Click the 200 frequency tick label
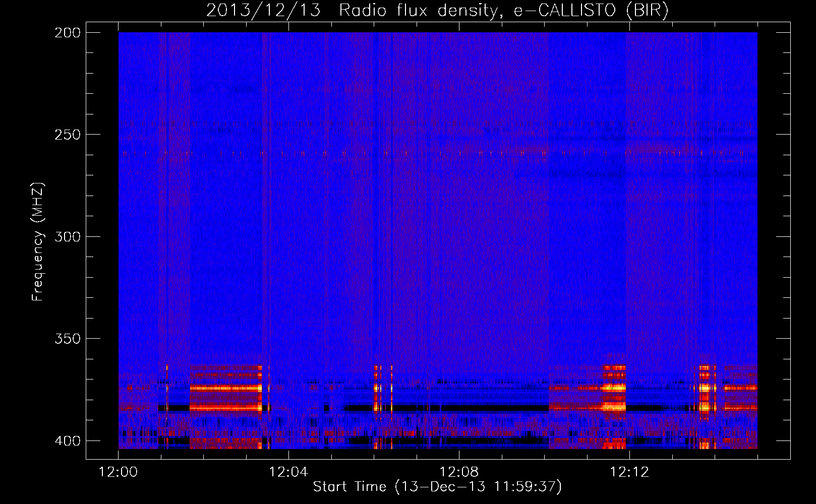This screenshot has height=504, width=816. tap(68, 33)
